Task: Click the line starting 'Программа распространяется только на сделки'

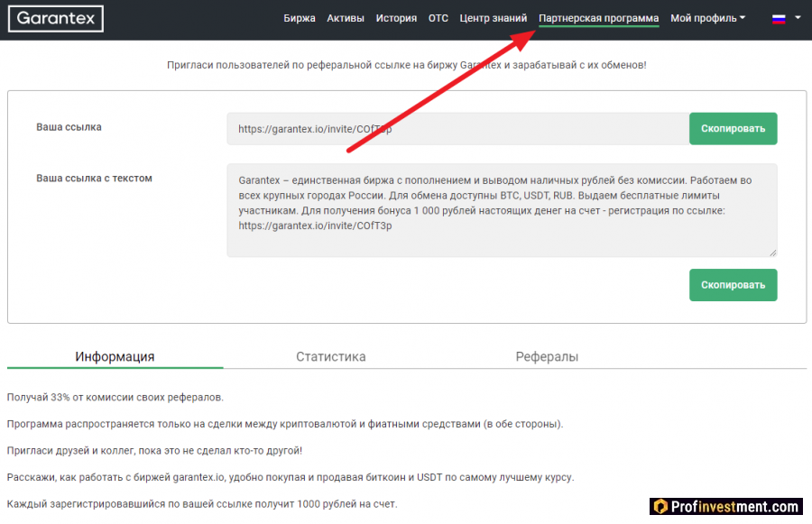Action: coord(285,424)
